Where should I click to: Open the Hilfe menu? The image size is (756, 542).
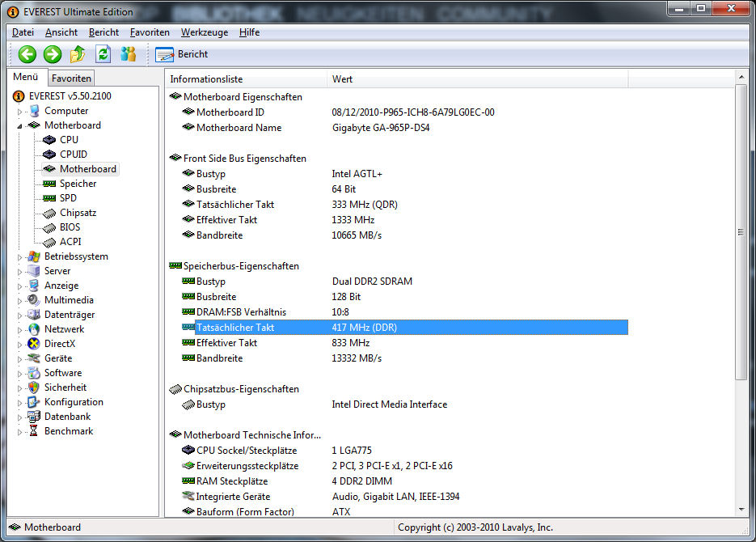tap(249, 32)
